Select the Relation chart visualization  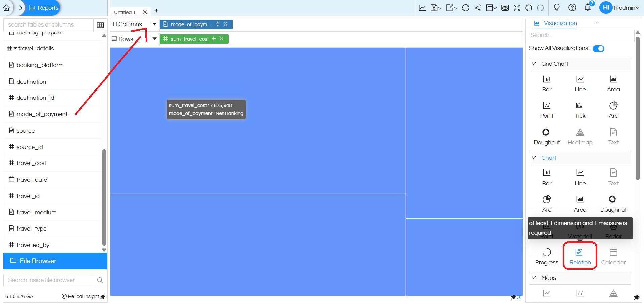click(580, 256)
